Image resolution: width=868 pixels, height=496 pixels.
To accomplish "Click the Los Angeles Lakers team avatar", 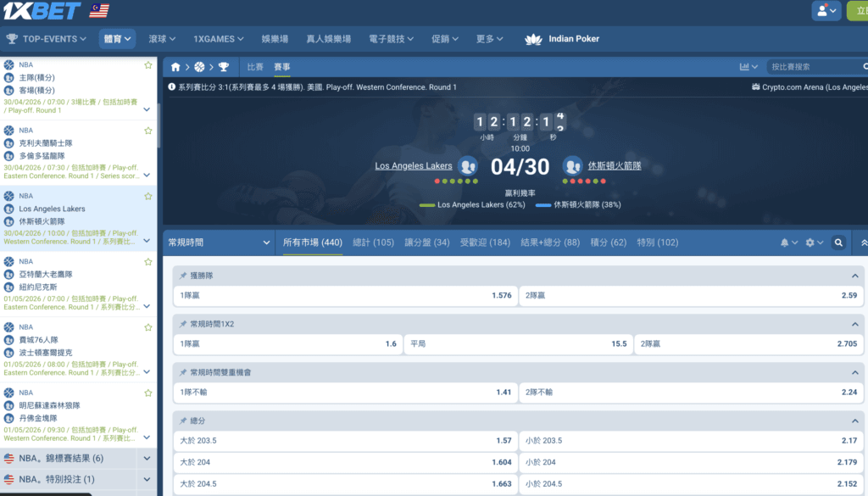I will (x=468, y=165).
